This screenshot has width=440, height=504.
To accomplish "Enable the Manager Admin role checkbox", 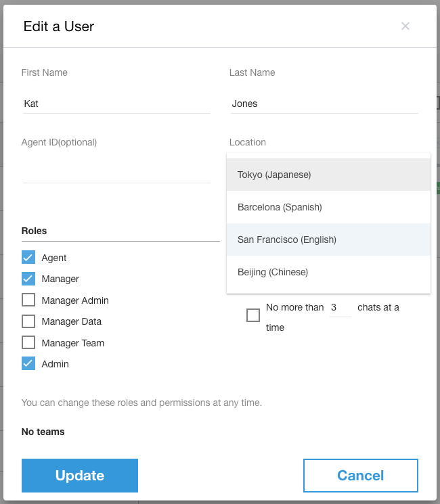I will 28,300.
